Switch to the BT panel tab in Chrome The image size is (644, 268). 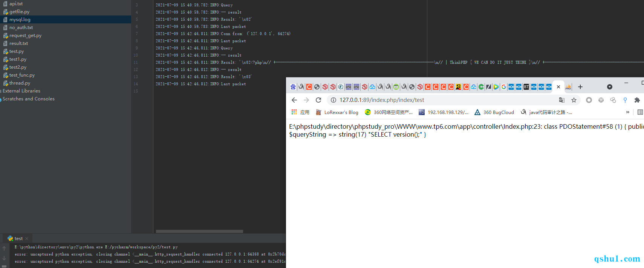point(526,87)
